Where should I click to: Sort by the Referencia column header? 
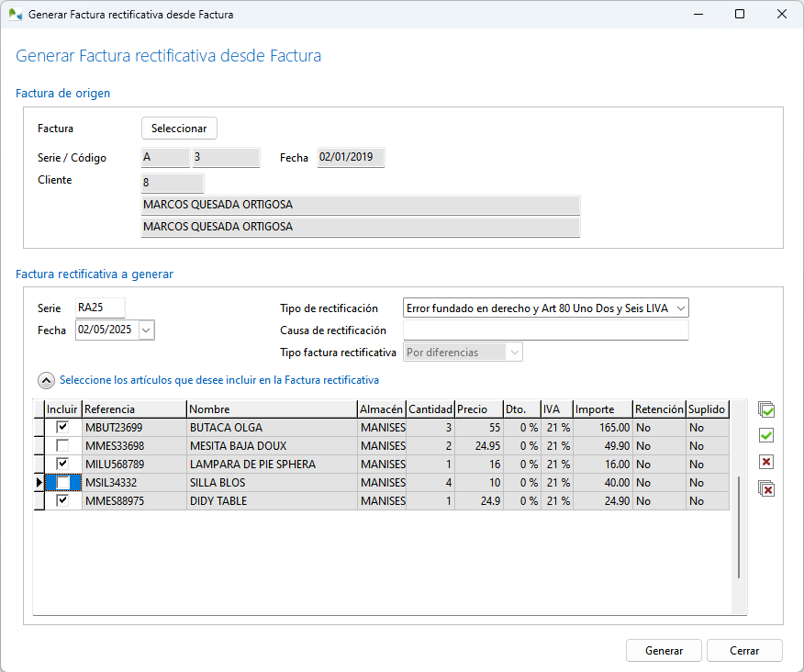tap(134, 409)
